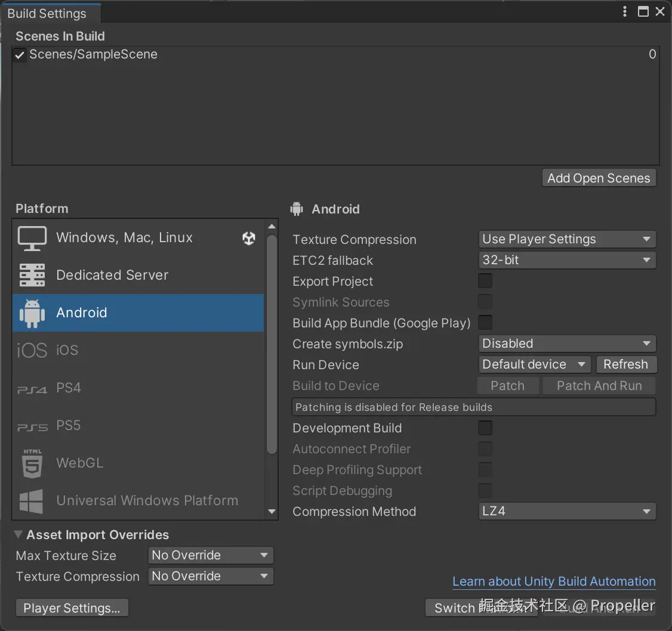672x631 pixels.
Task: Uncheck the Scenes/SampleScene checkbox
Action: coord(20,55)
